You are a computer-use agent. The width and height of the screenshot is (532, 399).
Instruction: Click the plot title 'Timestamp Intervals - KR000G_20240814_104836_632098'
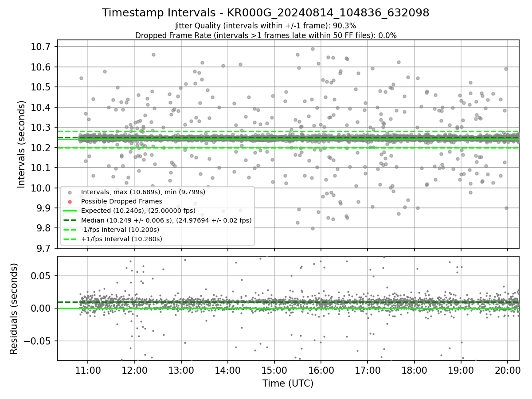point(266,13)
